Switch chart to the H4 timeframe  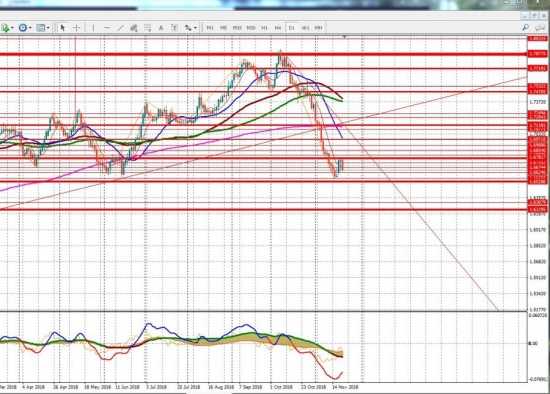click(278, 28)
